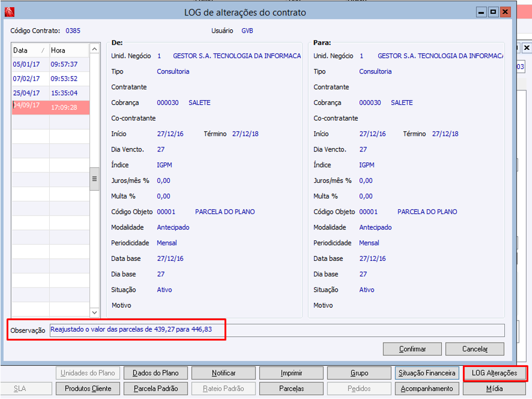532x399 pixels.
Task: Click GESTOR S.A. business unit in Para panel
Action: tap(440, 56)
